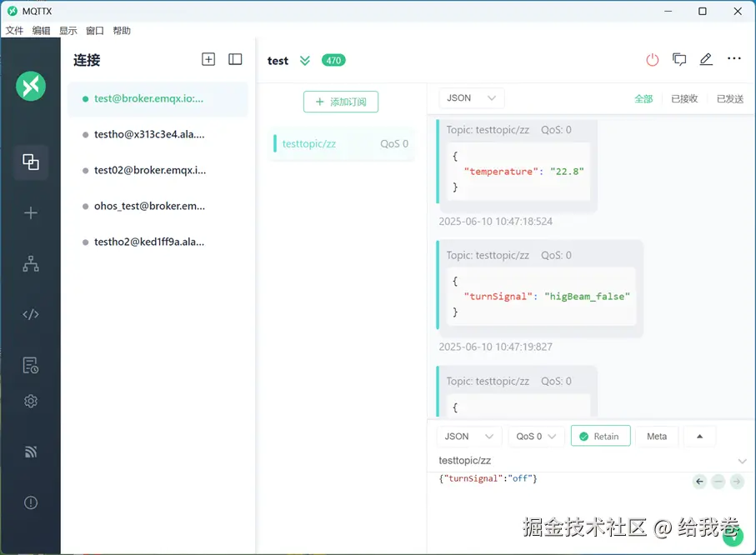Open Settings gear icon in sidebar
Viewport: 756px width, 555px height.
[30, 401]
